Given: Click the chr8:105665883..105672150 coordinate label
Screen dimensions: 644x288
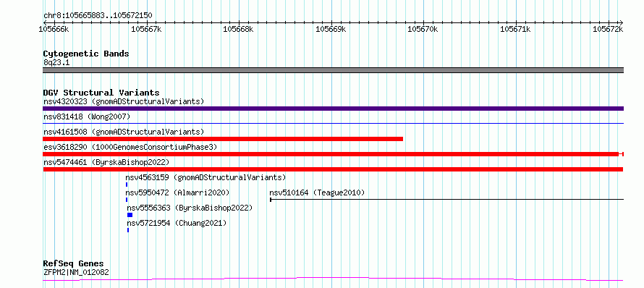Looking at the screenshot, I should 98,16.
